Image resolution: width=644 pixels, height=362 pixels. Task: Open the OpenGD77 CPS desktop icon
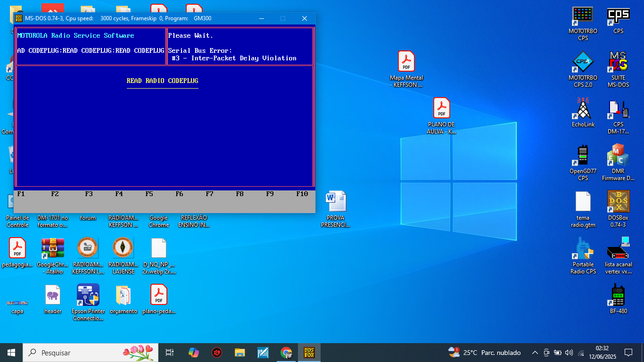tap(583, 156)
